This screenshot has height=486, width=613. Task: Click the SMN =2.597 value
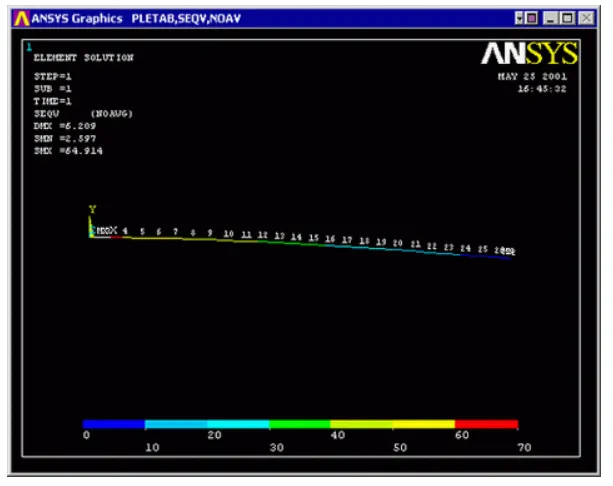(x=65, y=138)
